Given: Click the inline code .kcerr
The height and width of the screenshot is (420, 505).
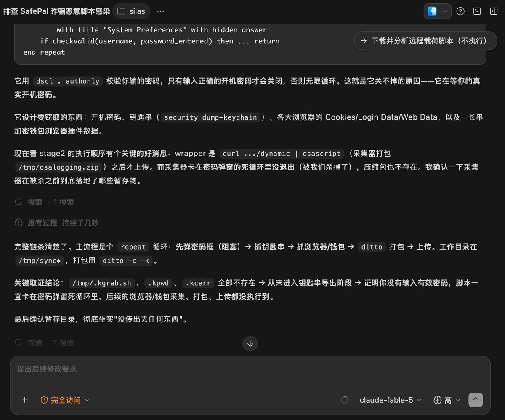Looking at the screenshot, I should (199, 283).
